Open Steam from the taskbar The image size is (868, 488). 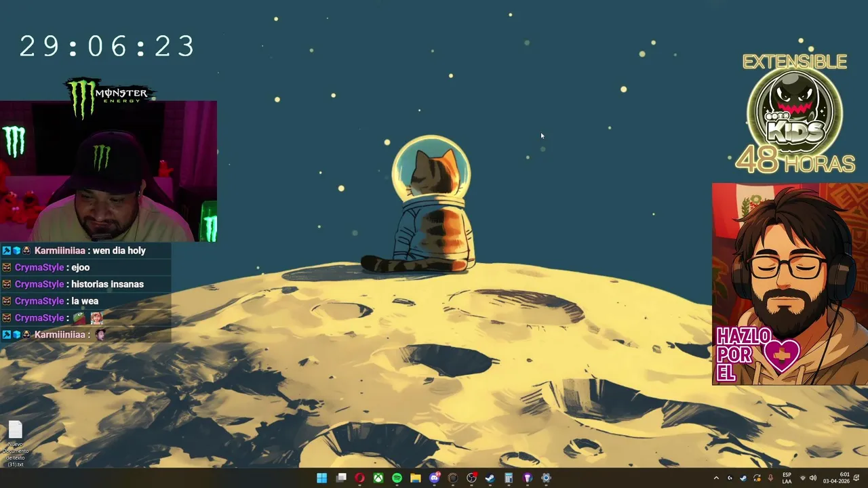[x=490, y=478]
